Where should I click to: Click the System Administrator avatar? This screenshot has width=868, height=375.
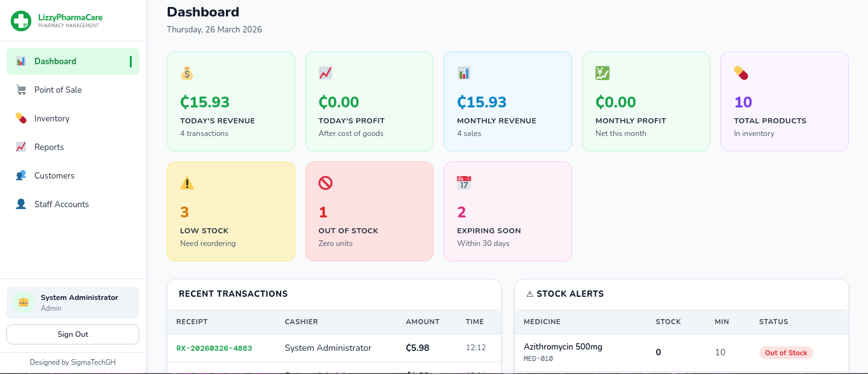(24, 303)
